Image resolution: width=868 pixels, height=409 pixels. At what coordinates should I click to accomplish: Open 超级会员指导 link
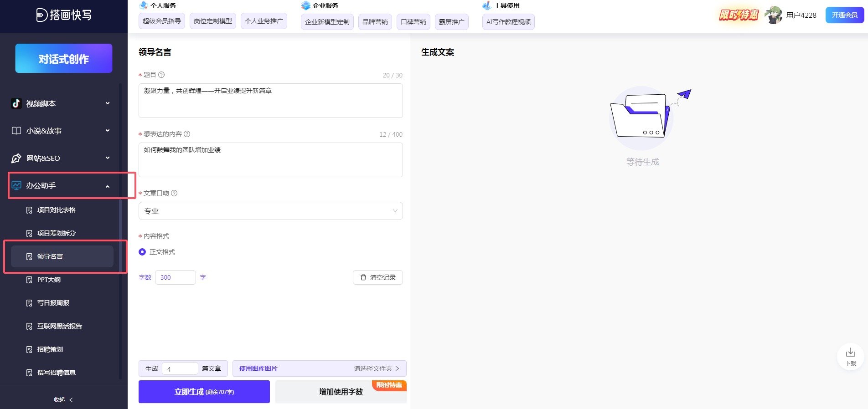pyautogui.click(x=162, y=21)
